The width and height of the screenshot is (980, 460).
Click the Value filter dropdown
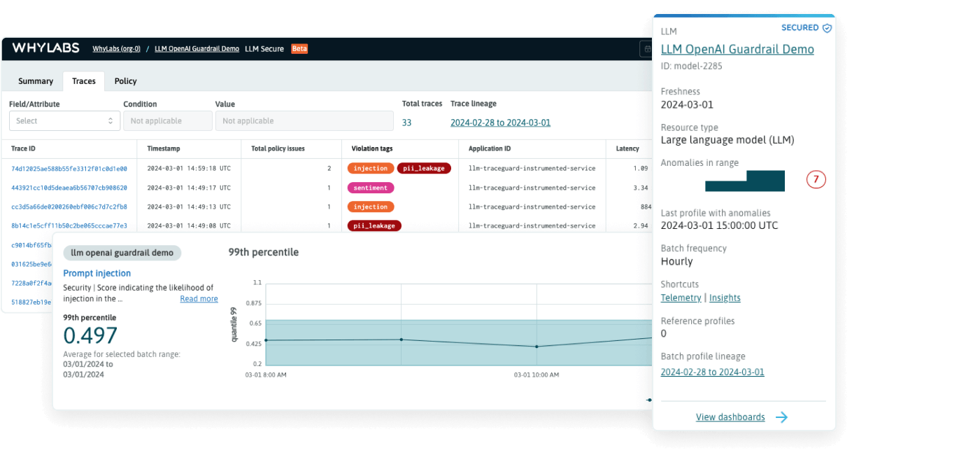coord(304,120)
